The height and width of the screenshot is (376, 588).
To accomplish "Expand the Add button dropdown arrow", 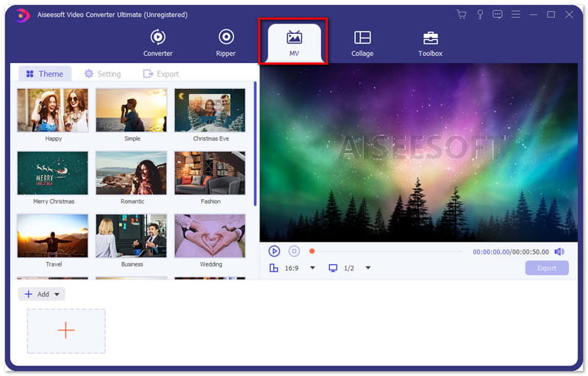I will pyautogui.click(x=57, y=294).
